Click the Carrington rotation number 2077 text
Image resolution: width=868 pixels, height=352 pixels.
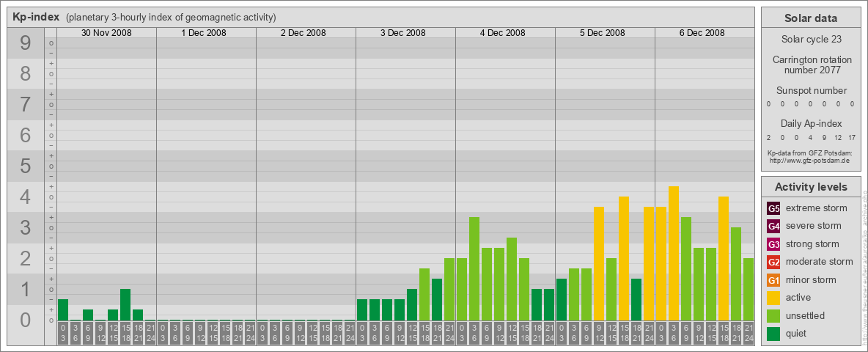(812, 65)
